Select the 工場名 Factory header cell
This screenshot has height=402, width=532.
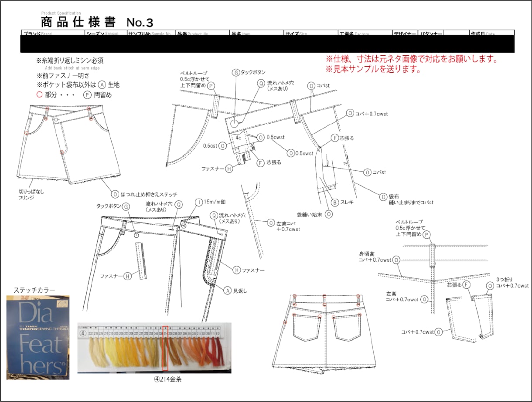click(x=365, y=33)
